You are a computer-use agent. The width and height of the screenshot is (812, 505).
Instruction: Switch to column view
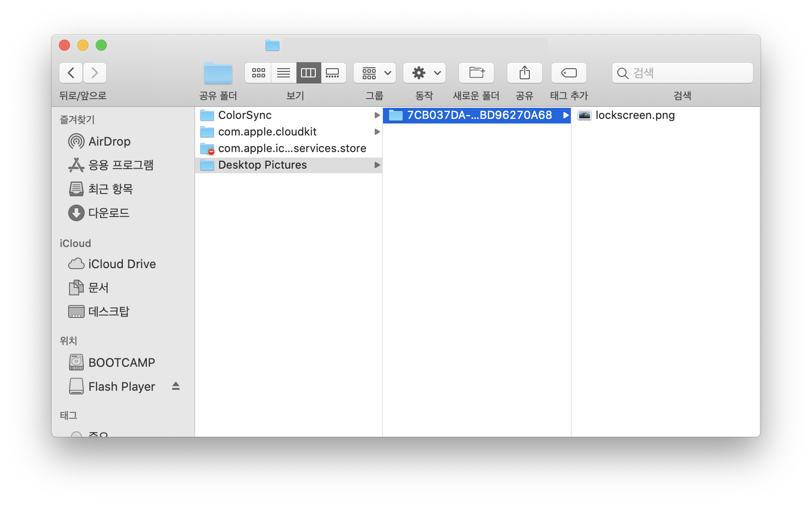click(x=308, y=73)
